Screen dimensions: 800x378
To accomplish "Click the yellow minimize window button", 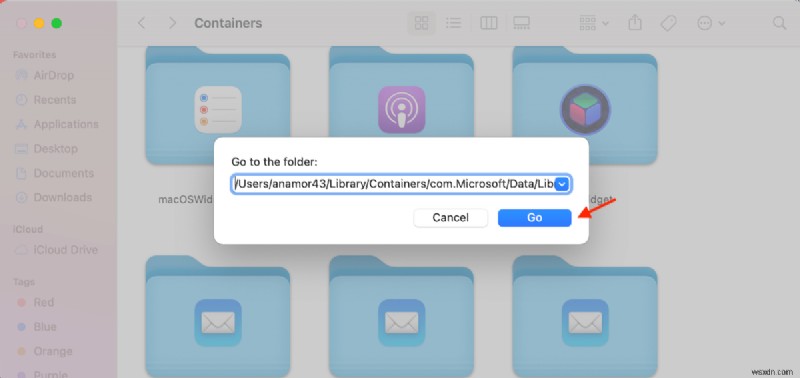I will pyautogui.click(x=39, y=23).
